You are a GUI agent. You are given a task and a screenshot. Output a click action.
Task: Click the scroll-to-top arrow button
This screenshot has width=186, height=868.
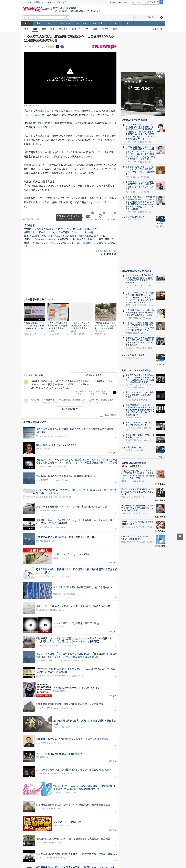pos(180,537)
